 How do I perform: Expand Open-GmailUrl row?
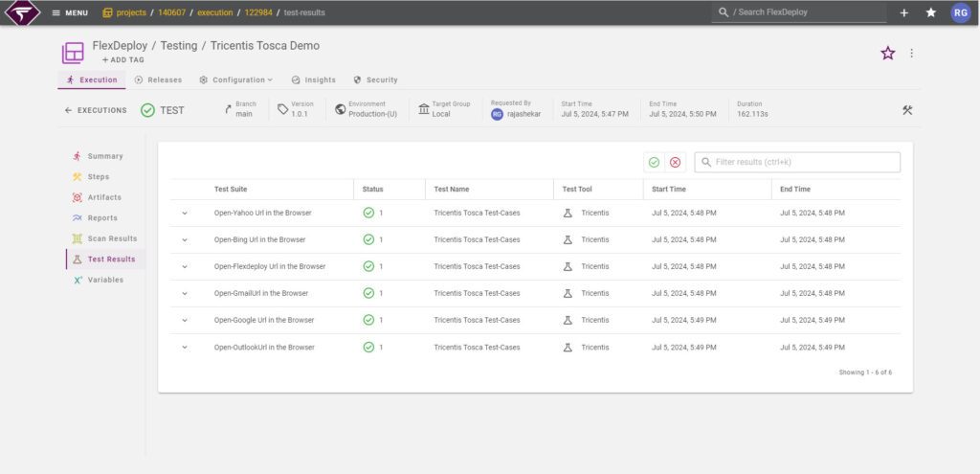pos(185,293)
